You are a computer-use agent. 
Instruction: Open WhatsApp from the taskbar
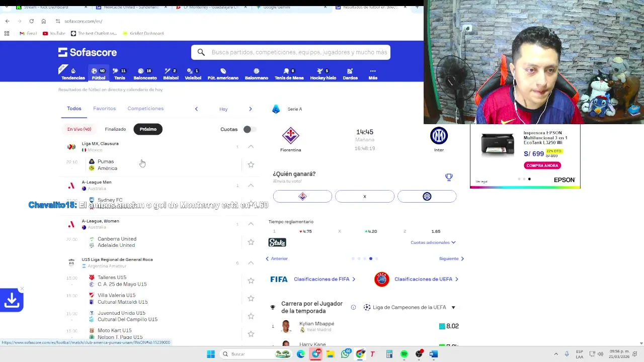click(x=345, y=354)
